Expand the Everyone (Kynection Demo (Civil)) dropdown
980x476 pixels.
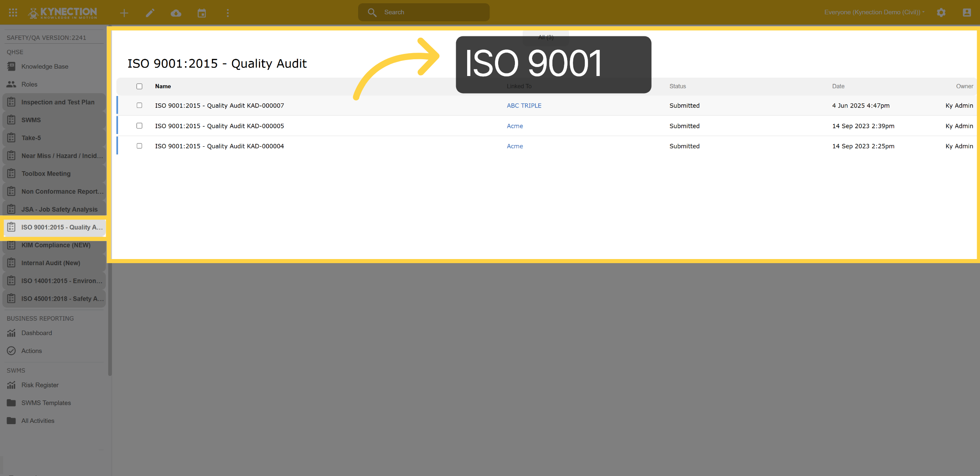point(874,12)
